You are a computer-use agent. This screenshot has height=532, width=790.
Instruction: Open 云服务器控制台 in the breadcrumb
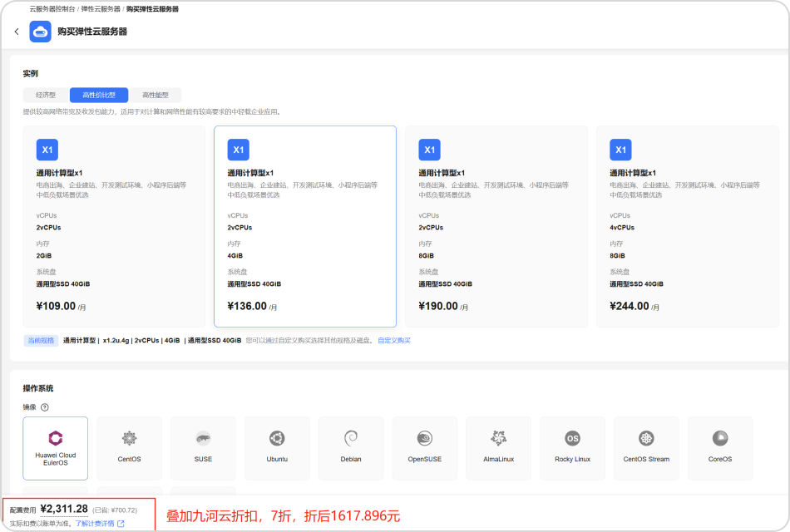click(x=52, y=9)
